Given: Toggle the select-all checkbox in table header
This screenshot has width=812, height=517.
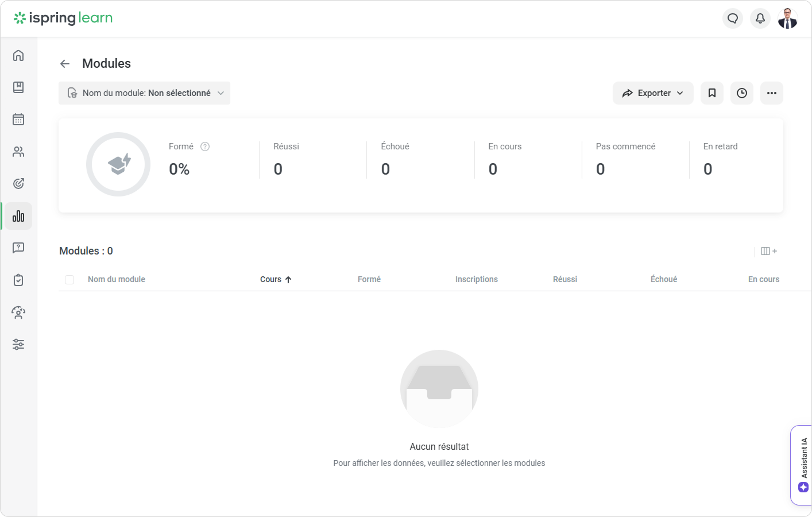Looking at the screenshot, I should (69, 280).
